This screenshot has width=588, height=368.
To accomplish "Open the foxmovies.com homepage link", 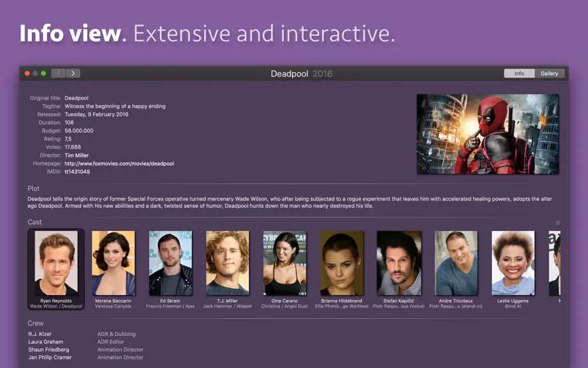I will tap(119, 164).
